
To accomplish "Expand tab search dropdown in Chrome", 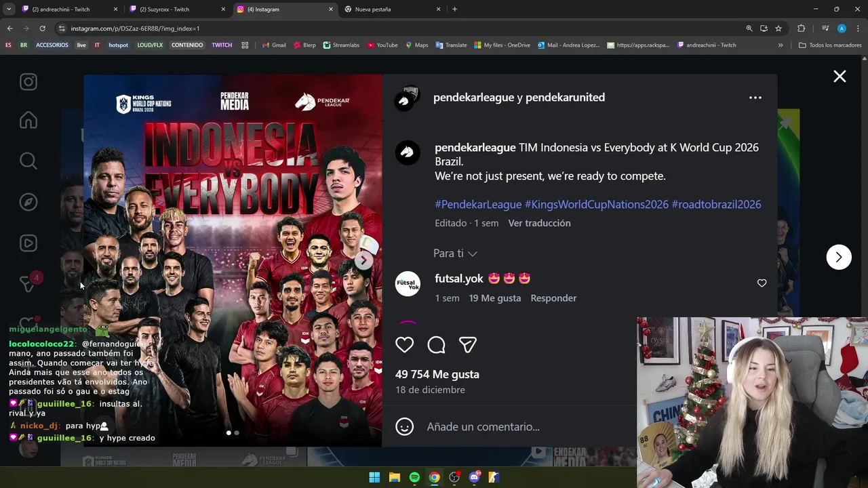I will coord(9,9).
